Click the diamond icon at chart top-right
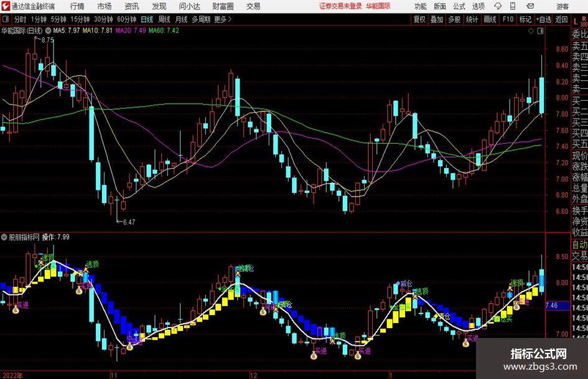This screenshot has height=379, width=588. pyautogui.click(x=531, y=31)
